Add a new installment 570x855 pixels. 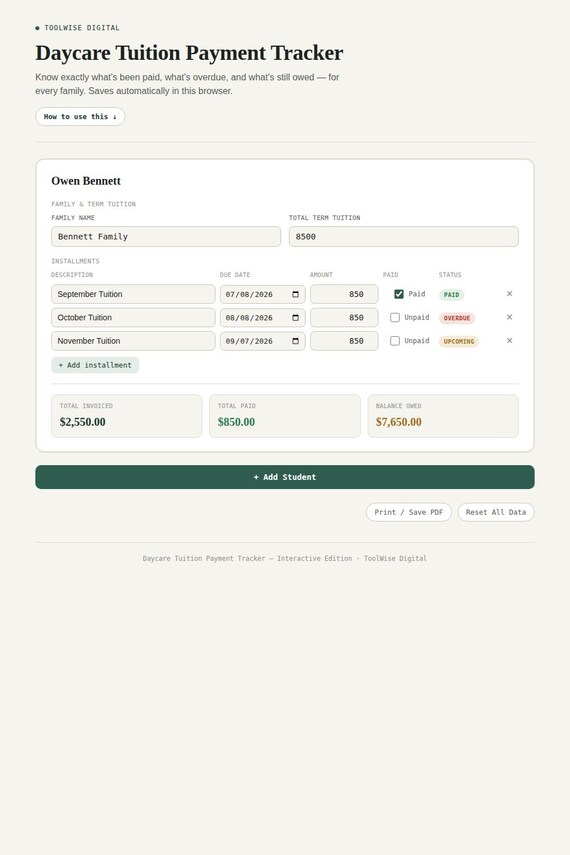[95, 365]
